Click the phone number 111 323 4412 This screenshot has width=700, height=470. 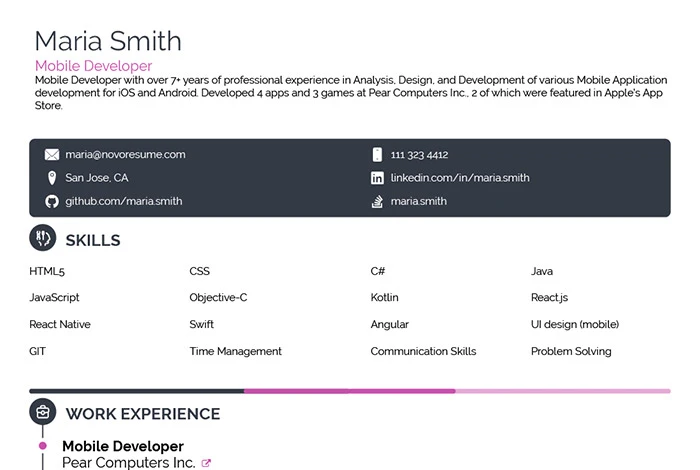click(x=419, y=155)
